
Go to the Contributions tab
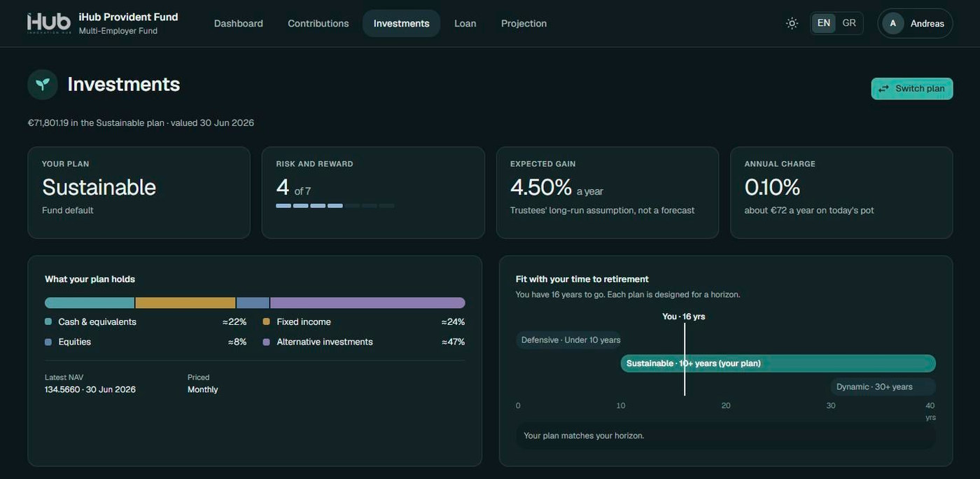(318, 23)
